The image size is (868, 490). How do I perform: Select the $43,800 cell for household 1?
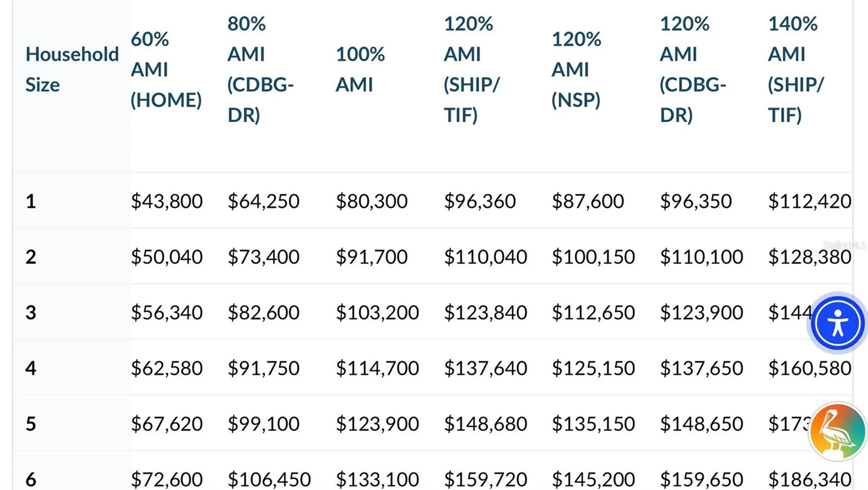[x=166, y=201]
